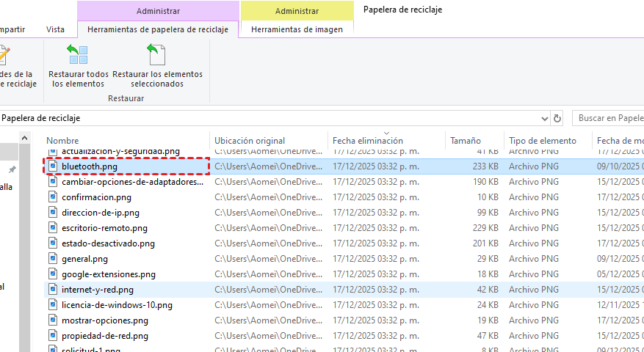Sort by the Tamaño column header

point(466,141)
